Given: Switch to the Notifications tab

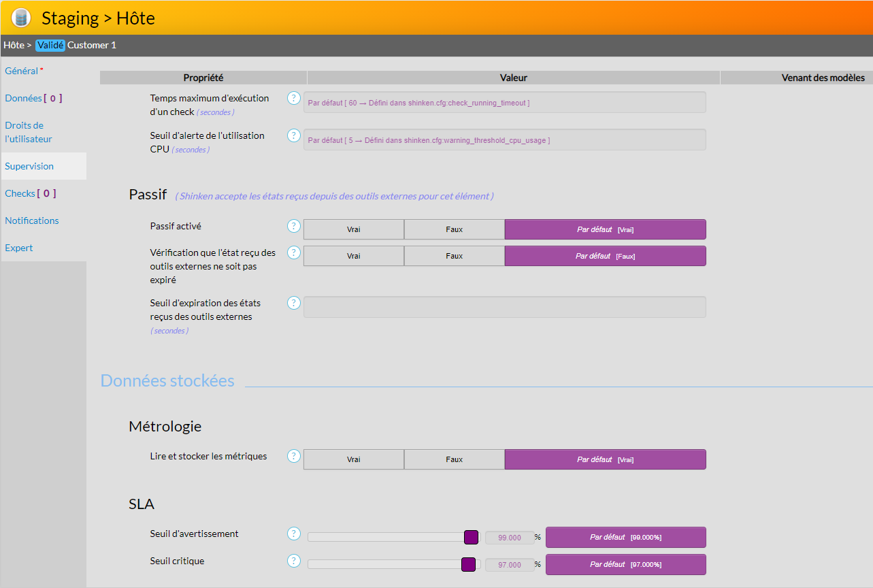Looking at the screenshot, I should (32, 220).
